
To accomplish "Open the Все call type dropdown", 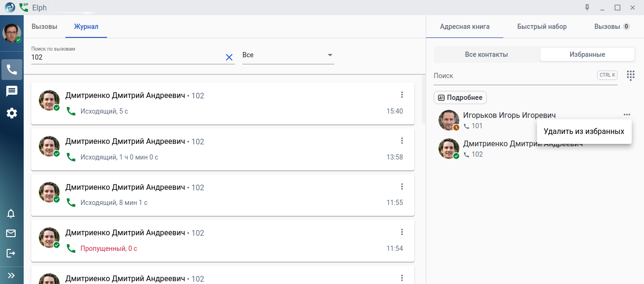I will click(x=288, y=55).
